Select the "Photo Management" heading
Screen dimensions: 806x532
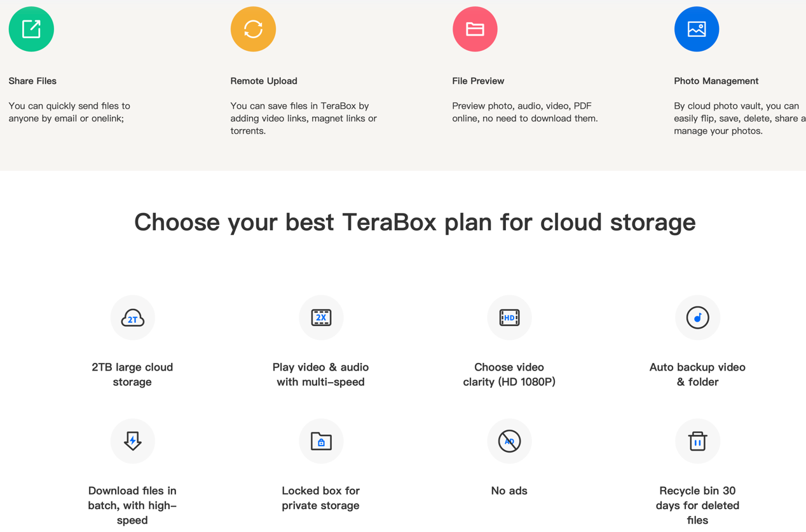tap(716, 81)
